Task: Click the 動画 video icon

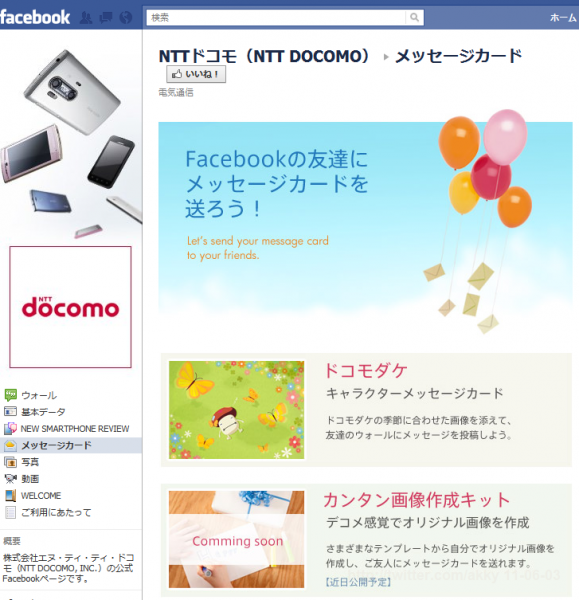Action: [10, 479]
